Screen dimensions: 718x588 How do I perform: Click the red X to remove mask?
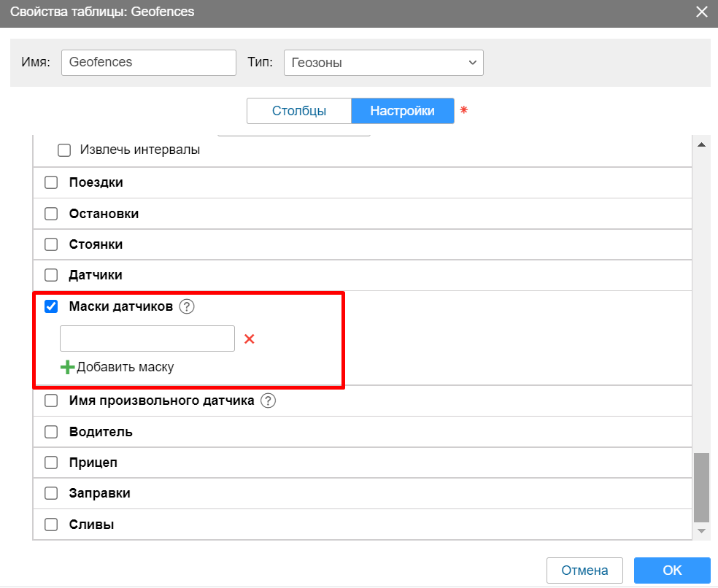click(x=250, y=339)
